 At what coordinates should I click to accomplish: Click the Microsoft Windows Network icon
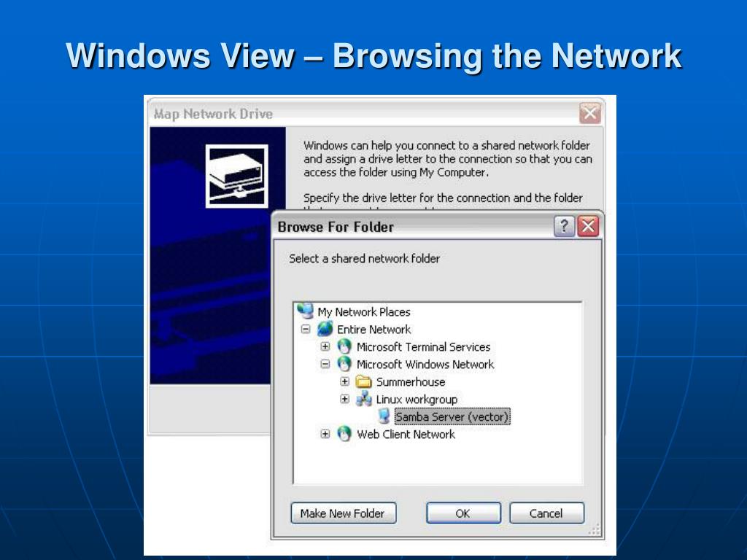tap(344, 364)
